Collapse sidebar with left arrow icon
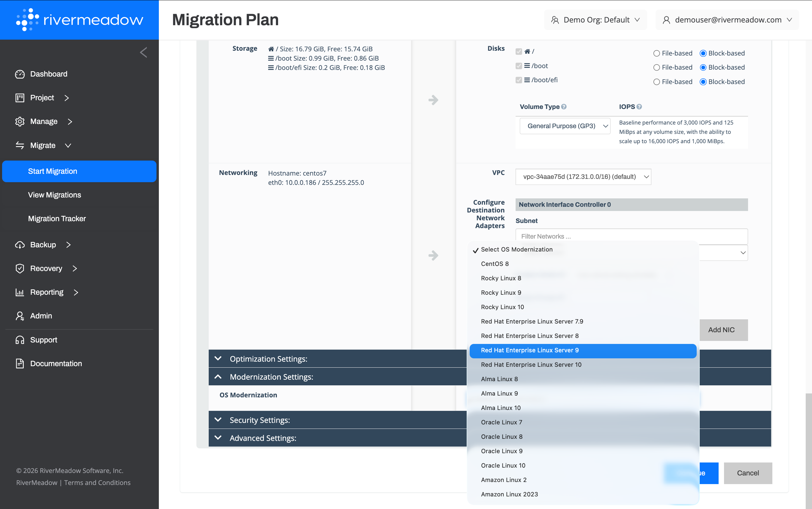812x509 pixels. [x=144, y=53]
